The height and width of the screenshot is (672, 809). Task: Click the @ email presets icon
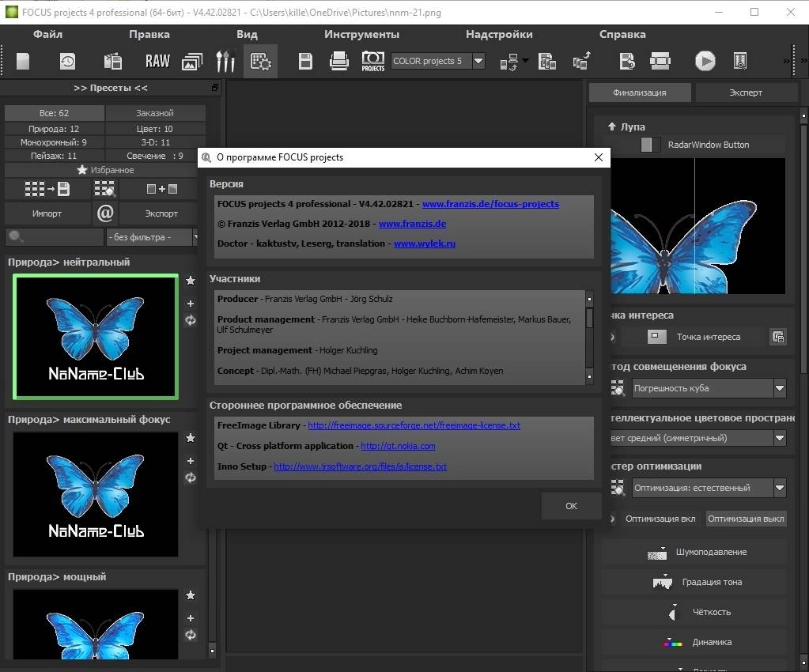click(105, 213)
